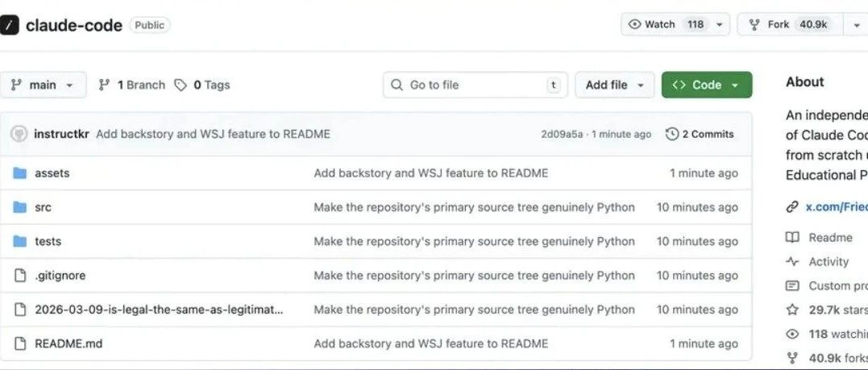Click the eye icon beside 118 watching
Viewport: 868px width, 370px height.
click(x=793, y=334)
